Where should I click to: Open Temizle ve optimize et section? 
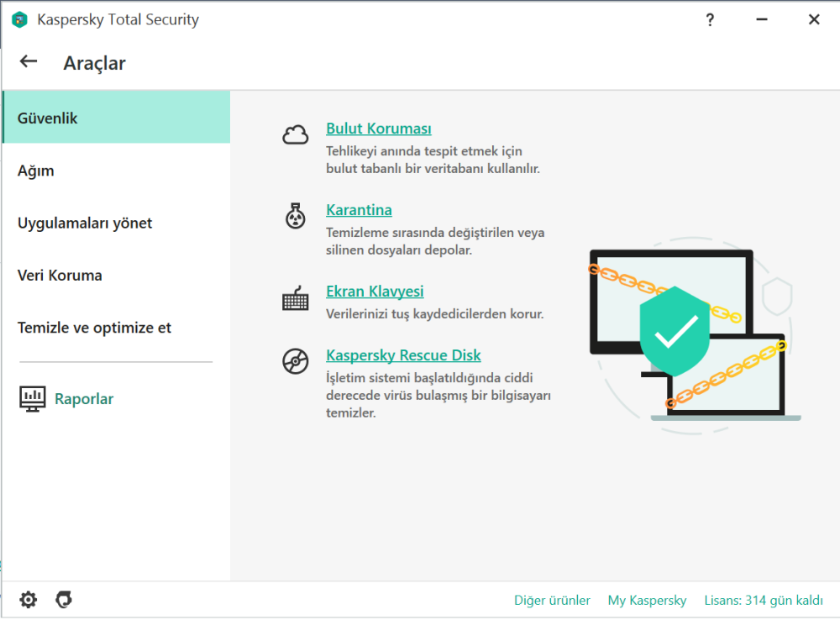[x=116, y=328]
